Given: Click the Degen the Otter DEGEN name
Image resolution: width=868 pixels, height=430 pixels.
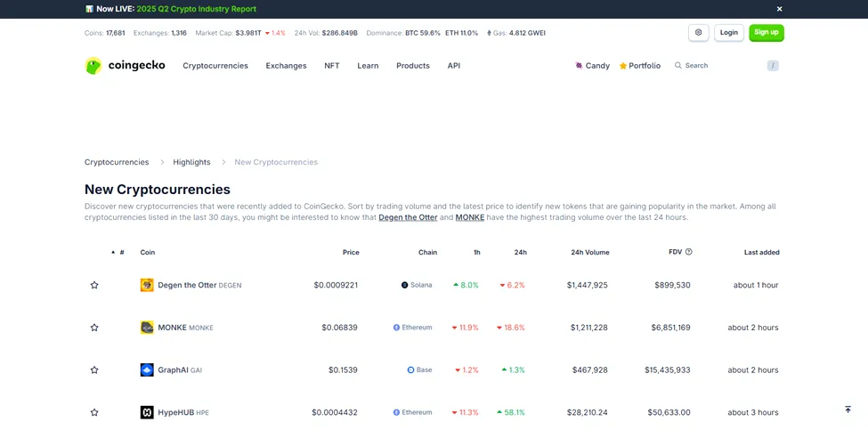Looking at the screenshot, I should point(199,285).
